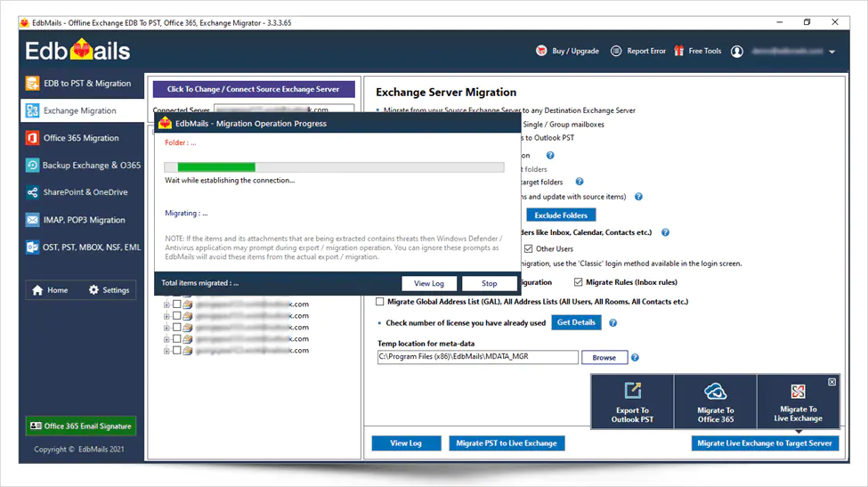The image size is (868, 487).
Task: Show help next to Browse button
Action: 635,358
